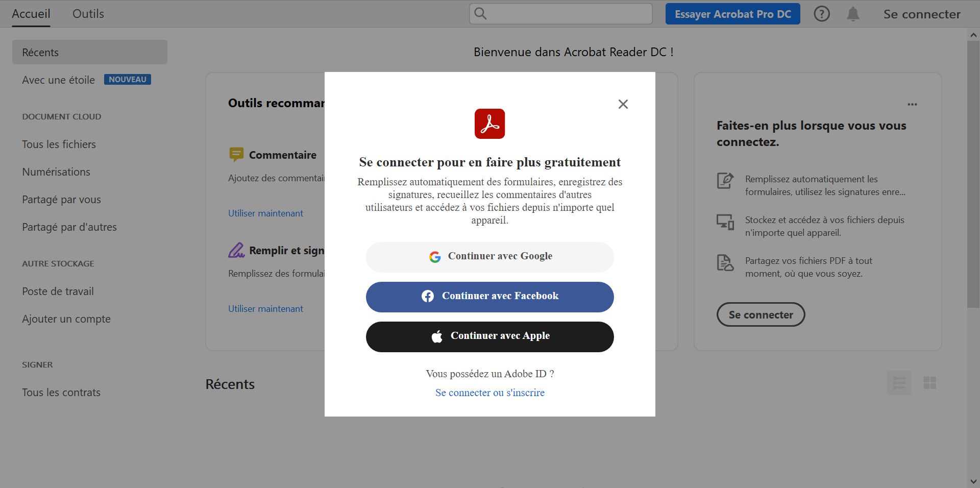980x488 pixels.
Task: Open the notifications bell
Action: click(852, 14)
